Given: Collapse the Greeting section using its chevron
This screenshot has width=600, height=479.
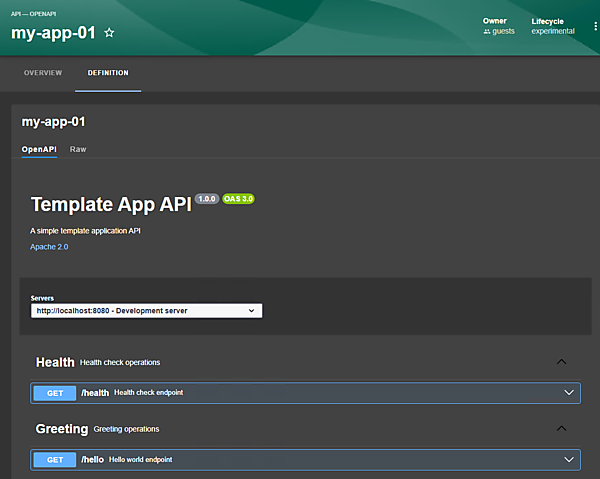Looking at the screenshot, I should (x=561, y=429).
